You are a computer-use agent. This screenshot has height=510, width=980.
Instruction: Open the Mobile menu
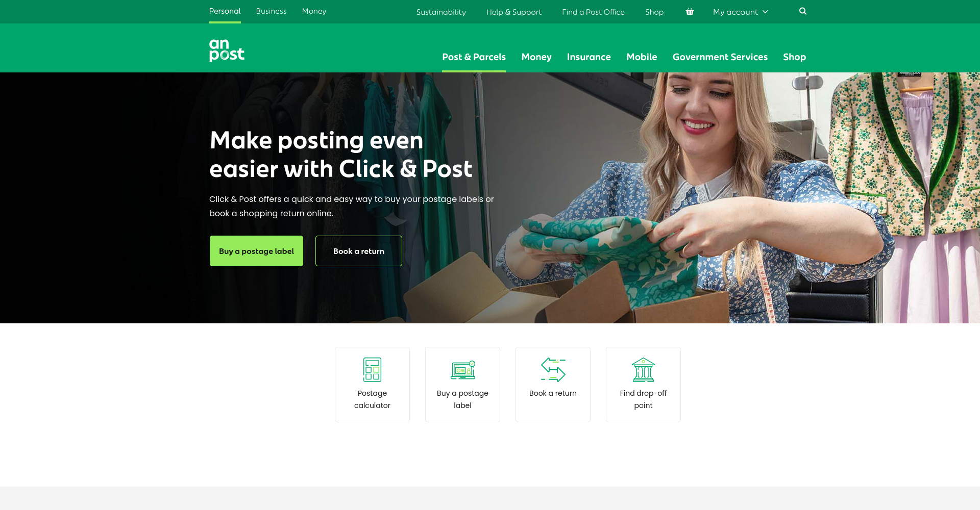coord(642,57)
